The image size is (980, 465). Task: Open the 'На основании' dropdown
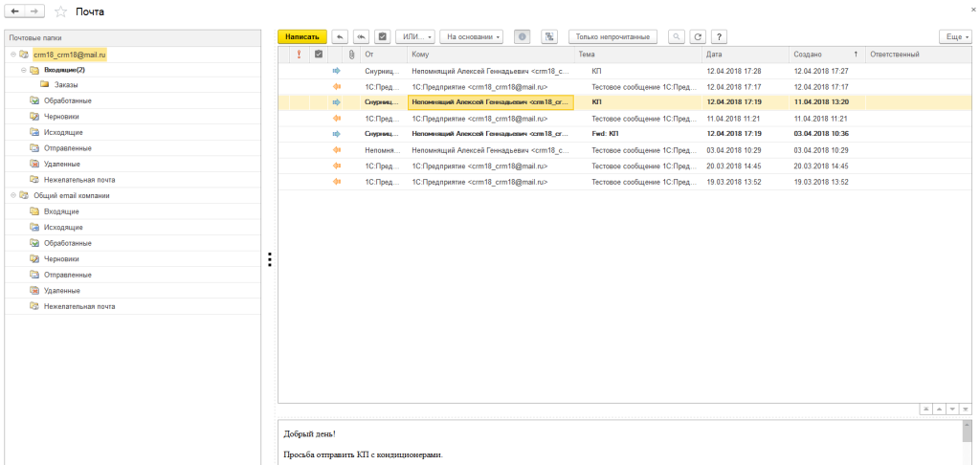[x=471, y=36]
